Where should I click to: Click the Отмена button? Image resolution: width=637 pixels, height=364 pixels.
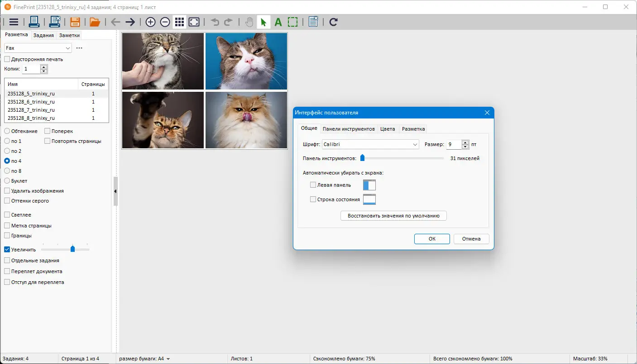[x=471, y=239]
